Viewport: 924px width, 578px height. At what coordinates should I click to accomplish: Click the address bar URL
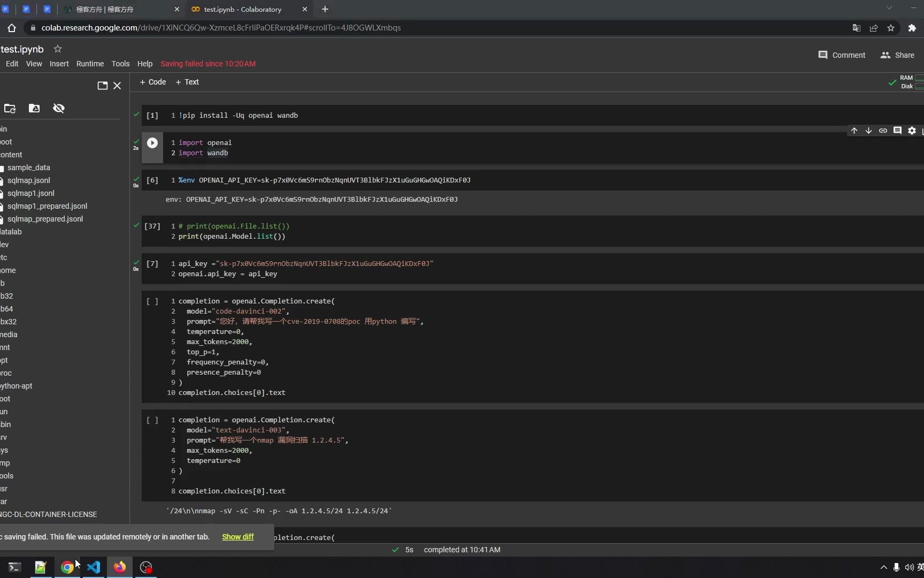pyautogui.click(x=221, y=28)
